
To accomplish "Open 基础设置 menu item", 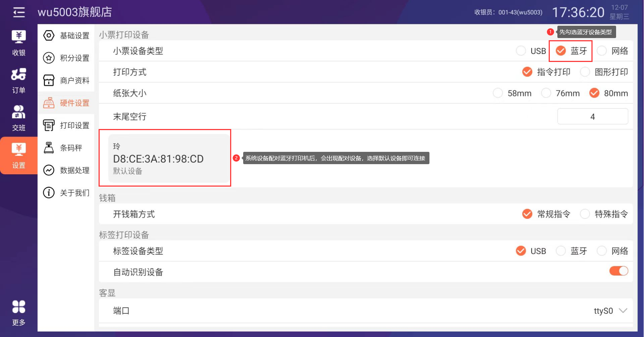I will [66, 36].
